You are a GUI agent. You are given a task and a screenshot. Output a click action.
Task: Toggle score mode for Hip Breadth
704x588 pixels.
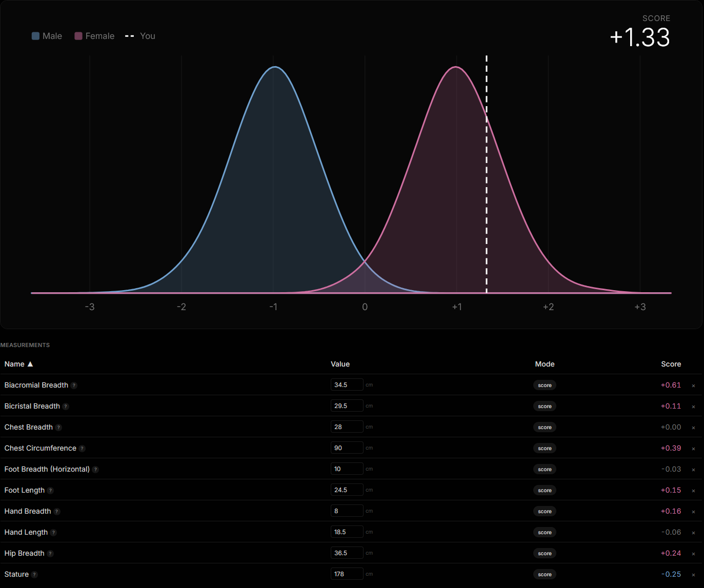(545, 553)
